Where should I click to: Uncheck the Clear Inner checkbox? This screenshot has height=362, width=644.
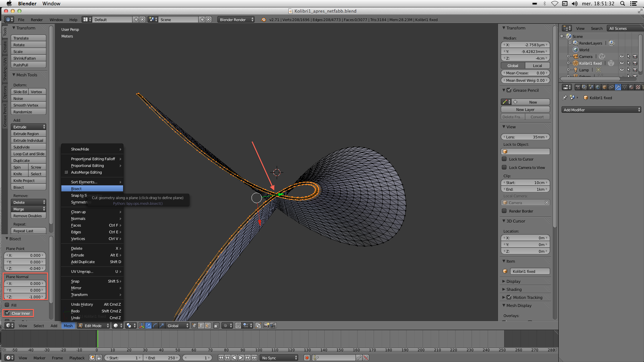pyautogui.click(x=7, y=313)
